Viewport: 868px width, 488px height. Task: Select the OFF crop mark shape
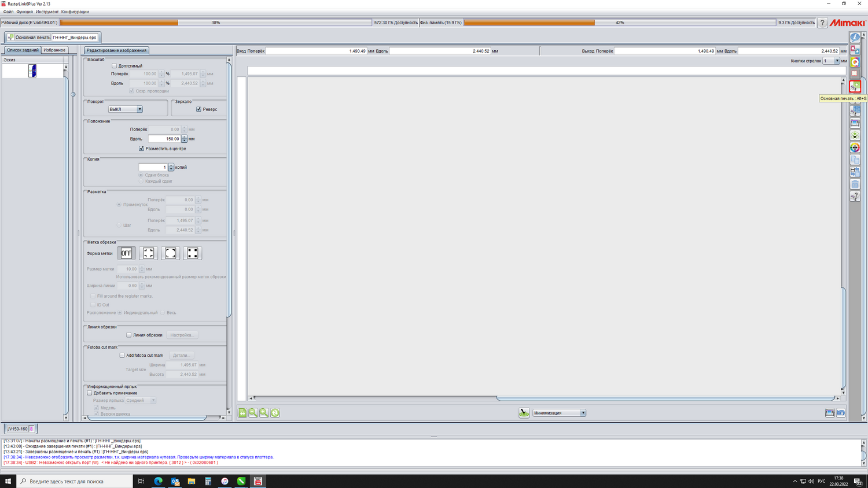[x=126, y=253]
